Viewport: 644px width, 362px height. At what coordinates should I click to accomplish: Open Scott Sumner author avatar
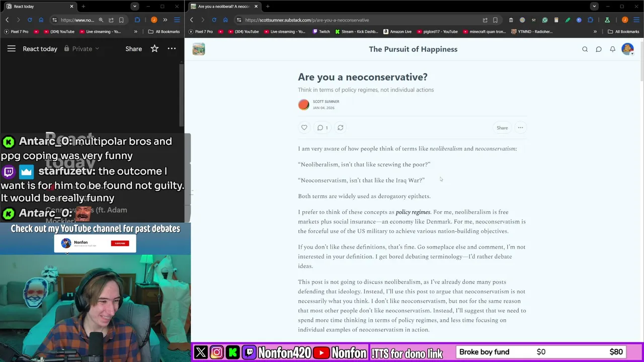point(303,105)
